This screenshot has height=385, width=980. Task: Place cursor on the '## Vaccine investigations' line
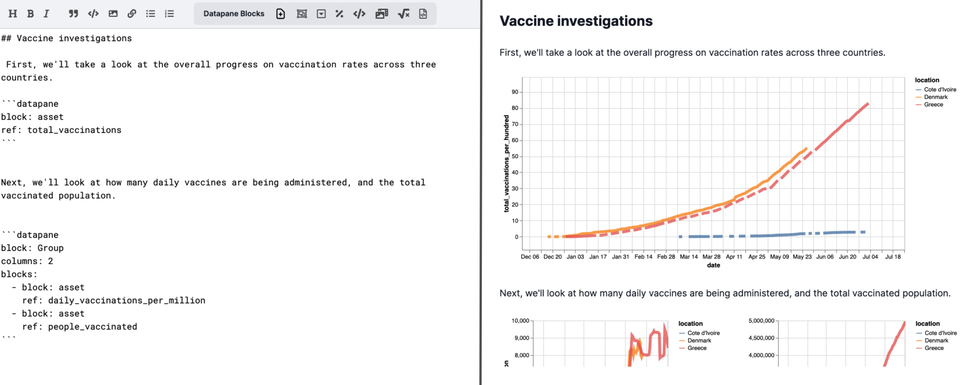pos(66,38)
